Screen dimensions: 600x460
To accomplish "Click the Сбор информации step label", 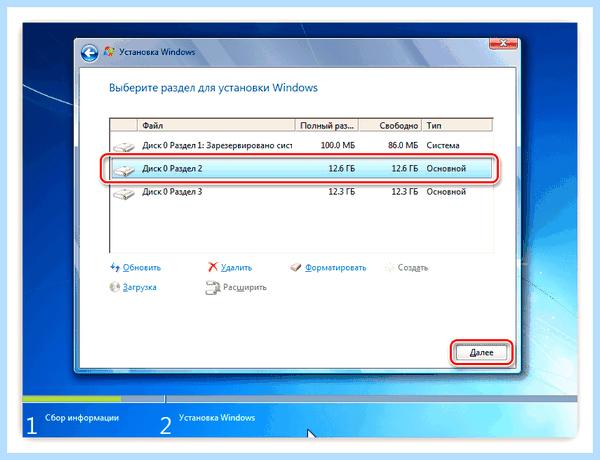I will 82,418.
